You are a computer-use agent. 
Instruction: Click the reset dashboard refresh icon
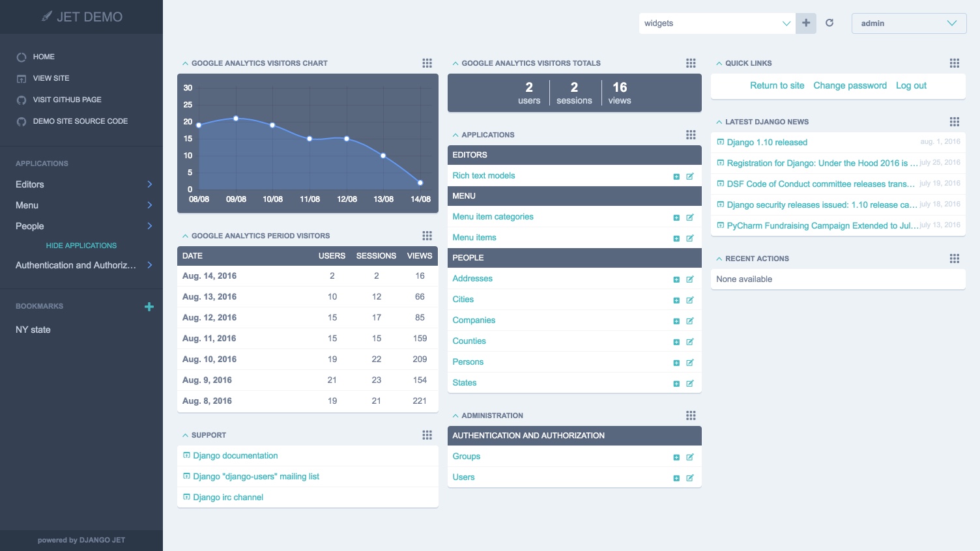[829, 23]
